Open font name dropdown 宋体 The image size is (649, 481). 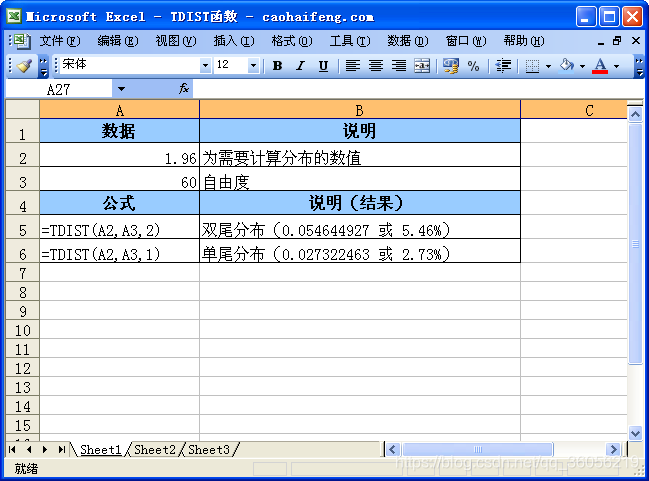click(205, 65)
